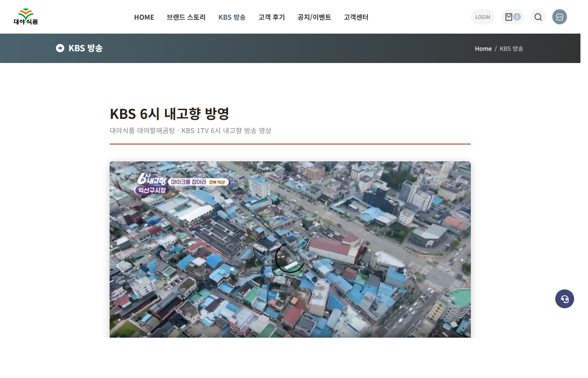Viewport: 588px width, 378px height.
Task: Click the arrow icon beside KBS 방송 banner title
Action: [x=60, y=48]
